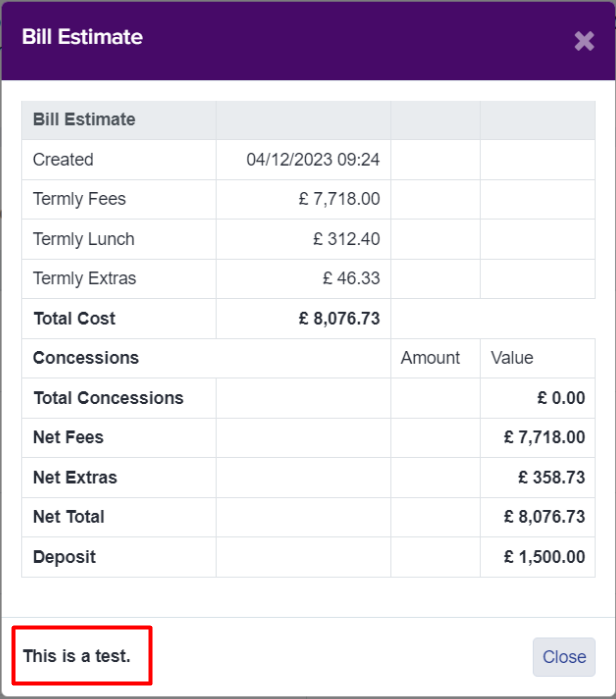Click the Amount column header
The image size is (616, 699).
coord(430,358)
